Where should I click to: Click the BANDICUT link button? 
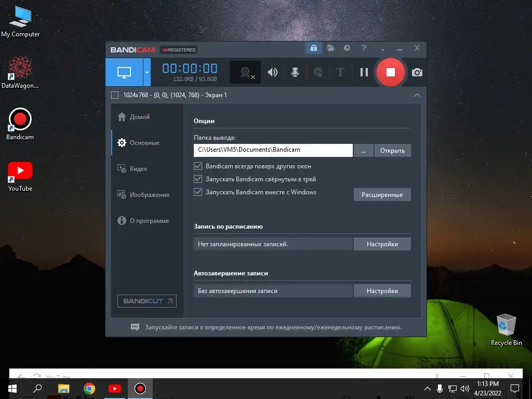click(x=147, y=301)
